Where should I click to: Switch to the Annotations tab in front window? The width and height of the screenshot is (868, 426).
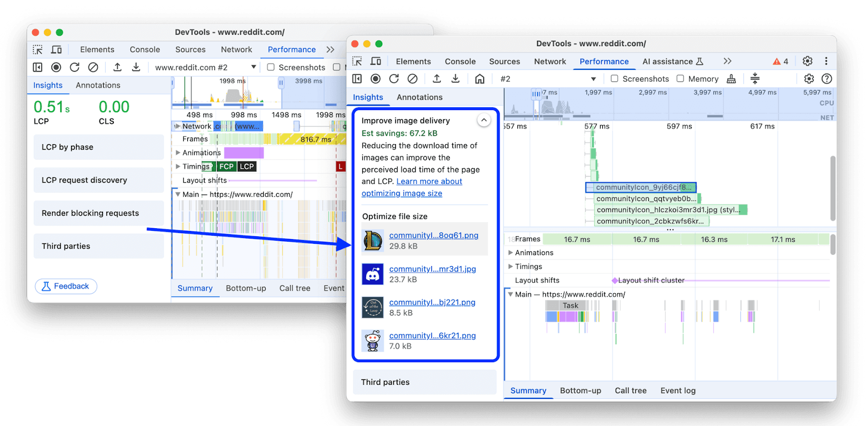(x=419, y=97)
